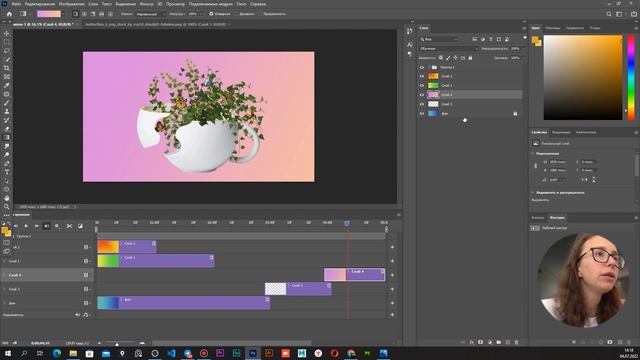
Task: Select the Pen tool
Action: point(7,163)
